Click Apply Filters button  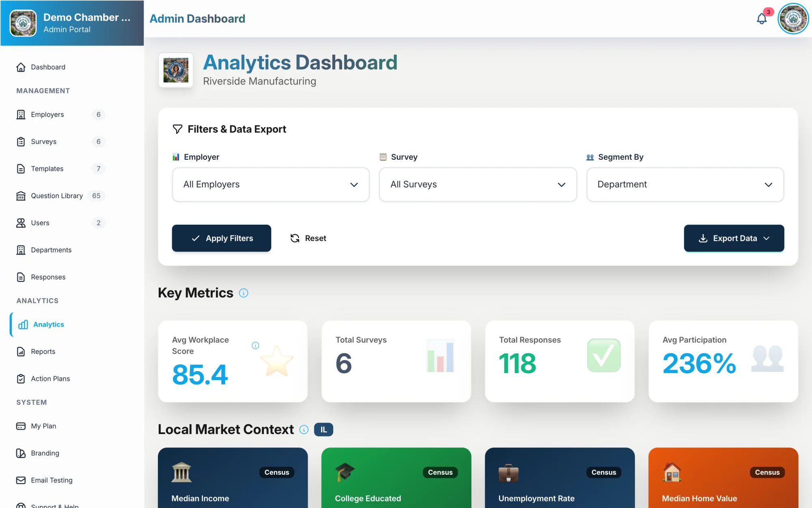221,238
